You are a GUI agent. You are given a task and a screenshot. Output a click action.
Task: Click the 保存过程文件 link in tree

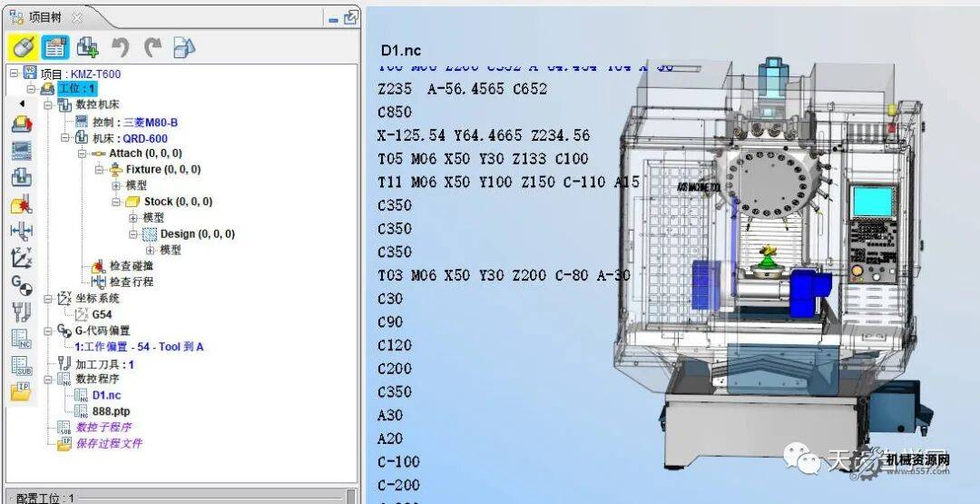109,444
